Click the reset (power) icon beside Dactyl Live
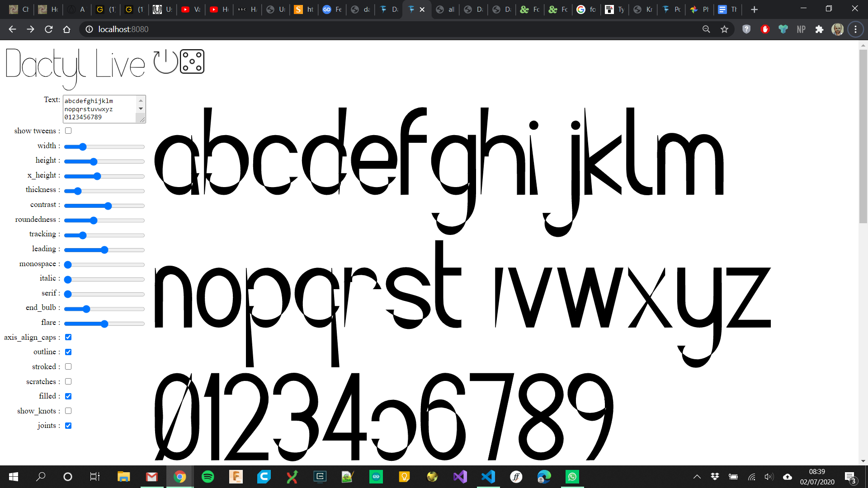Screen dimensions: 868x488 coord(166,61)
